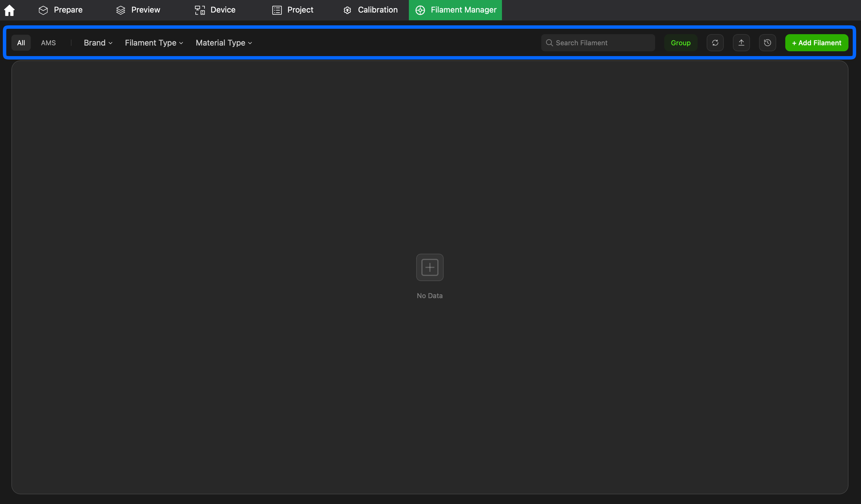861x504 pixels.
Task: Click the Add Filament button
Action: point(817,43)
